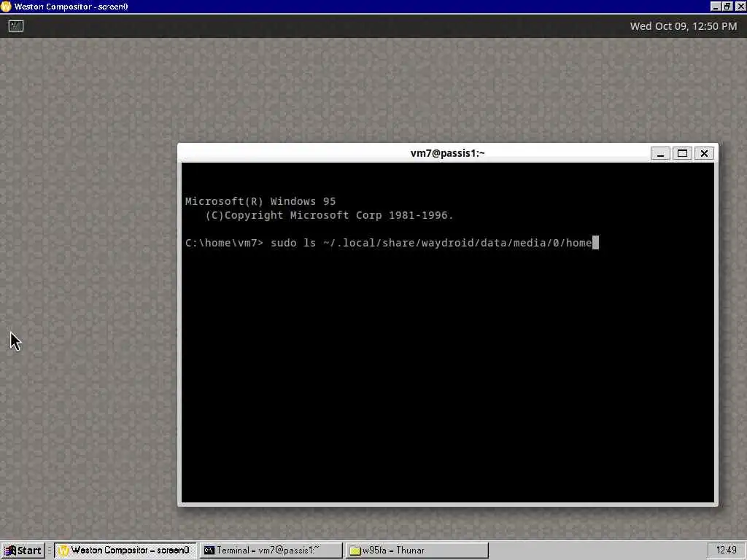Open Terminal vm7@passis1 taskbar entry
747x560 pixels.
271,551
